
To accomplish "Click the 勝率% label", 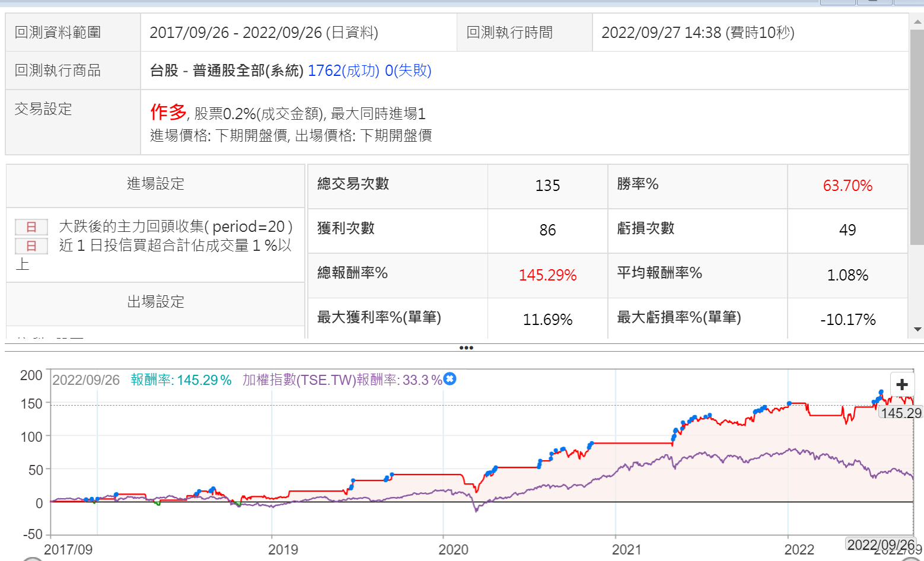I will (638, 184).
